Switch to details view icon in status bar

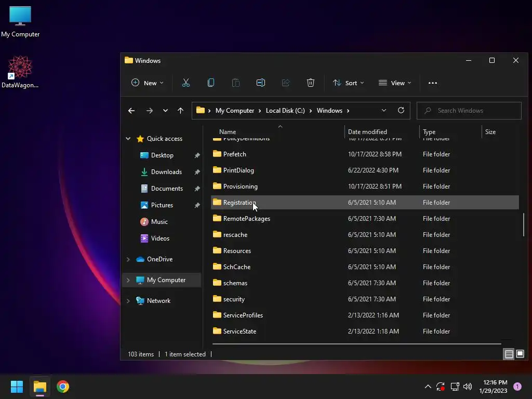pyautogui.click(x=509, y=354)
